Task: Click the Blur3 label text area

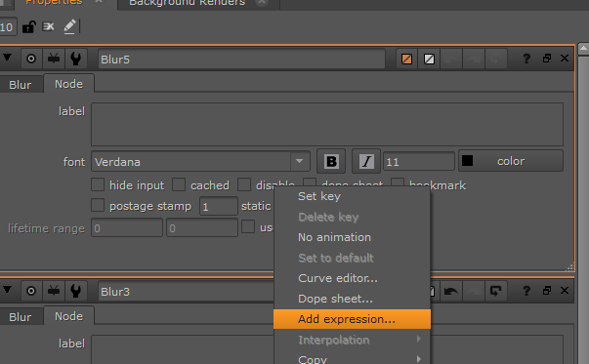Action: click(184, 349)
